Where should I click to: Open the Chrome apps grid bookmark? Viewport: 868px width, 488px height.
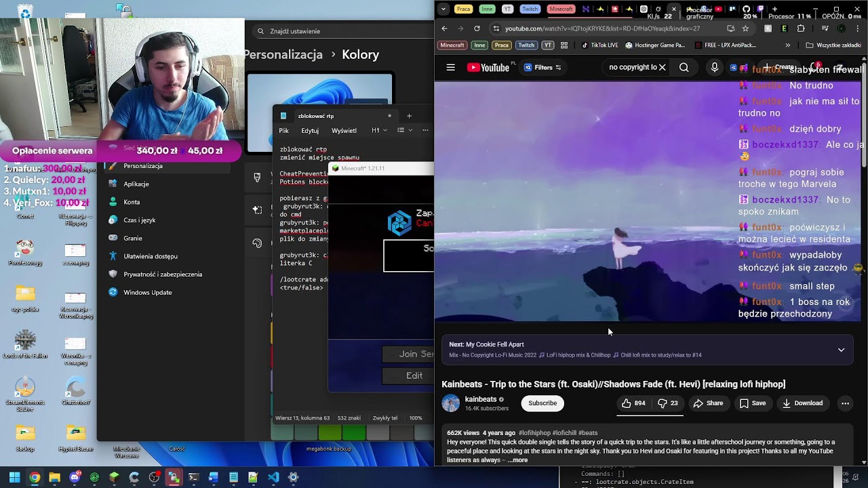564,45
